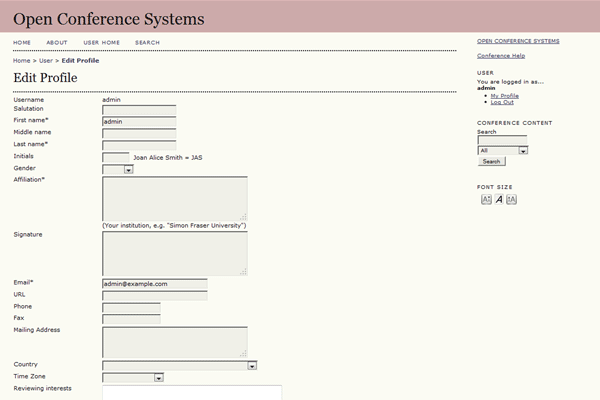600x400 pixels.
Task: Open the sidebar search scope 'All' dropdown
Action: pyautogui.click(x=522, y=150)
